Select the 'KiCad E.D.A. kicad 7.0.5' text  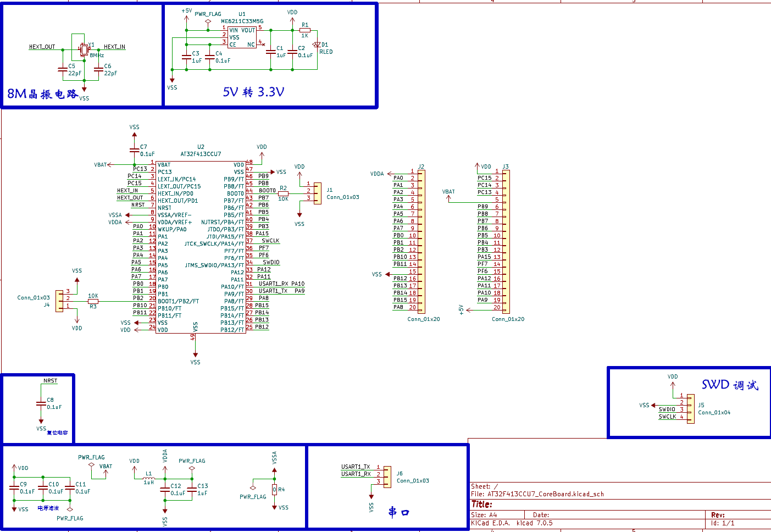(512, 523)
